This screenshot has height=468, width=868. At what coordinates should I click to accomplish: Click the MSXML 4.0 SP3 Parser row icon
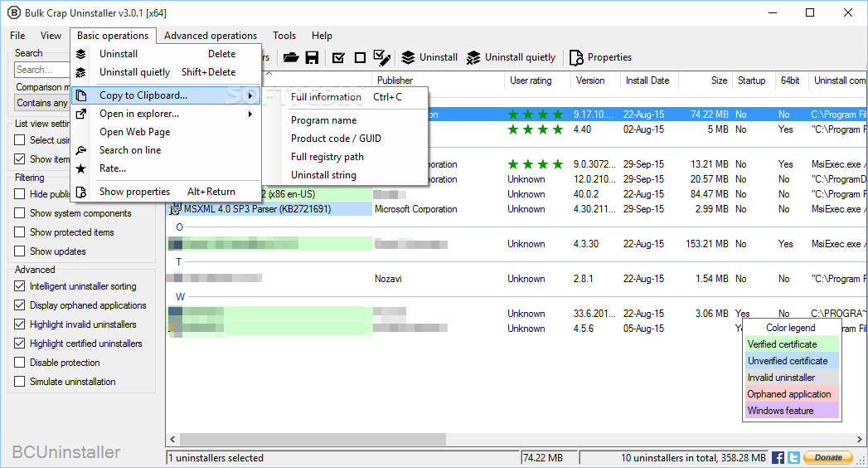(x=175, y=209)
